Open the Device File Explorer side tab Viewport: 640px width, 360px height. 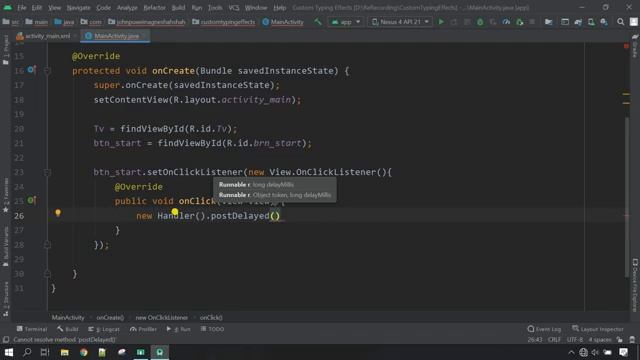635,284
